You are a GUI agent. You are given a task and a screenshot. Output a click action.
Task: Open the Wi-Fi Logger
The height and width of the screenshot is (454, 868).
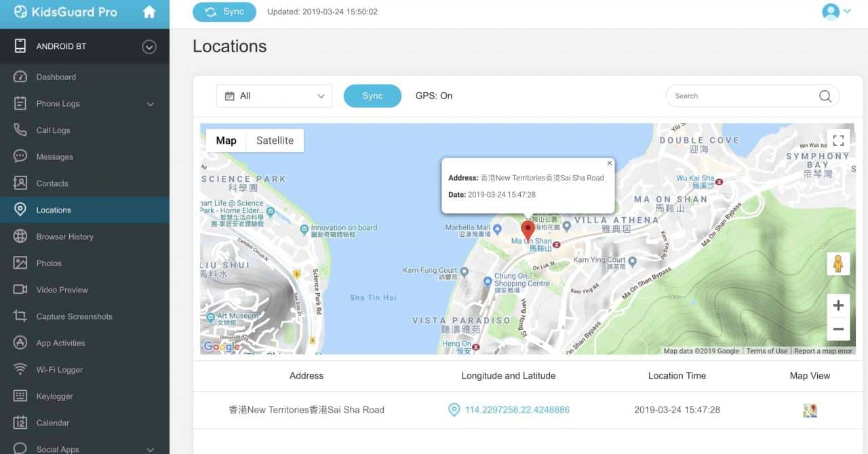point(60,369)
